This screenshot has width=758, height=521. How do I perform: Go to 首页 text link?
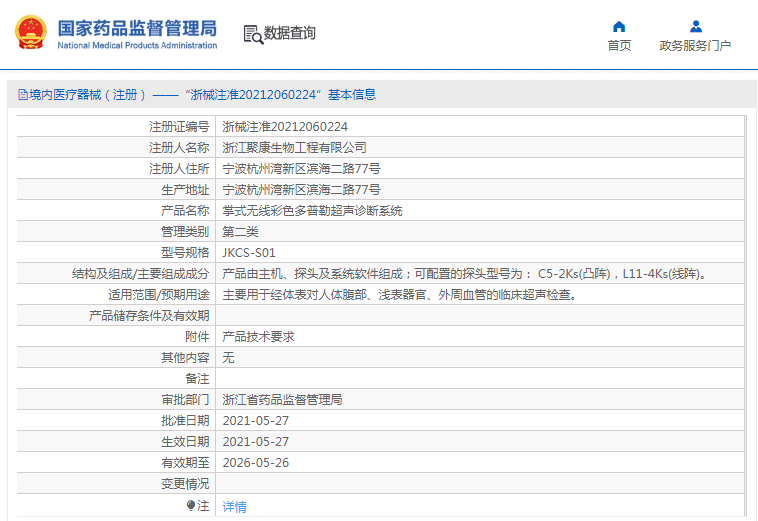(x=619, y=45)
